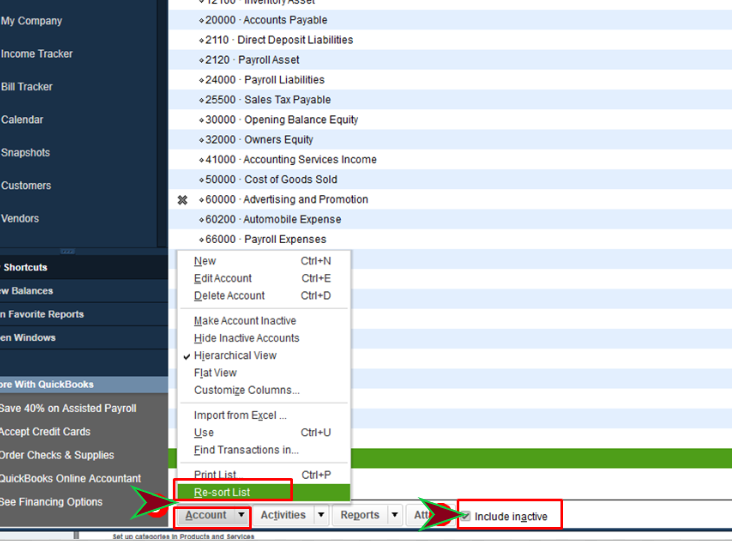Screen dimensions: 732x541
Task: Click the Activities button
Action: [283, 515]
